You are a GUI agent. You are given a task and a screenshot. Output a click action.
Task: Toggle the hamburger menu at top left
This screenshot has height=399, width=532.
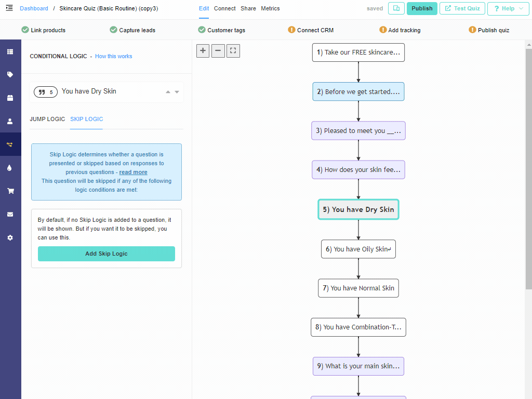point(9,8)
